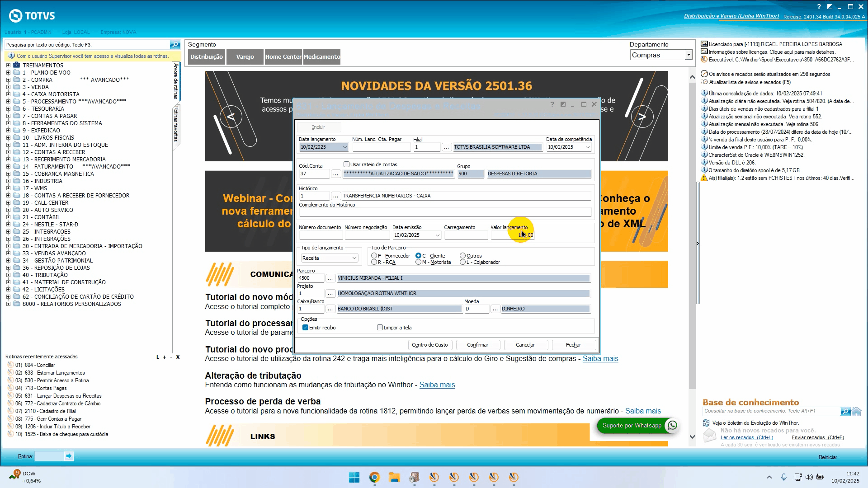Click the home icon in Base de conhecimento

[857, 411]
